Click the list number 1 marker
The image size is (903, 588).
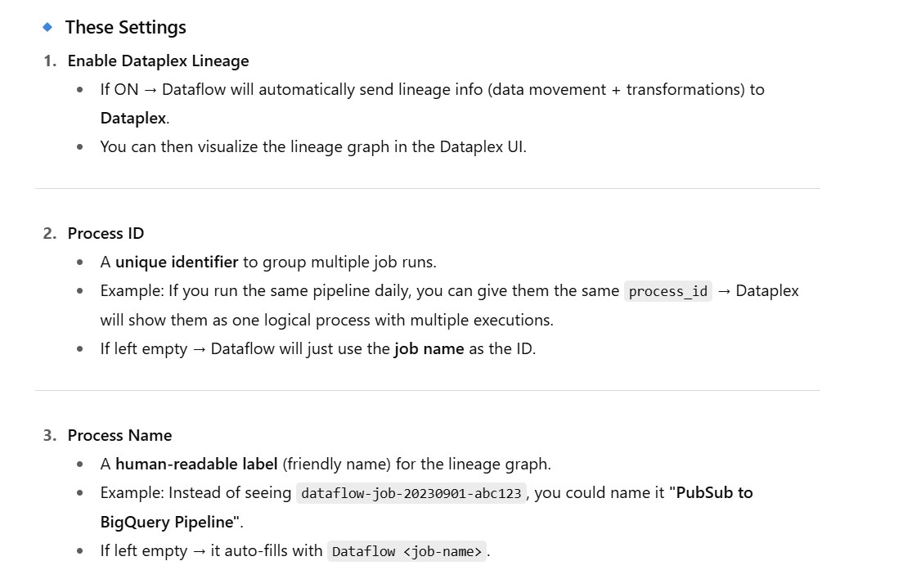click(50, 61)
